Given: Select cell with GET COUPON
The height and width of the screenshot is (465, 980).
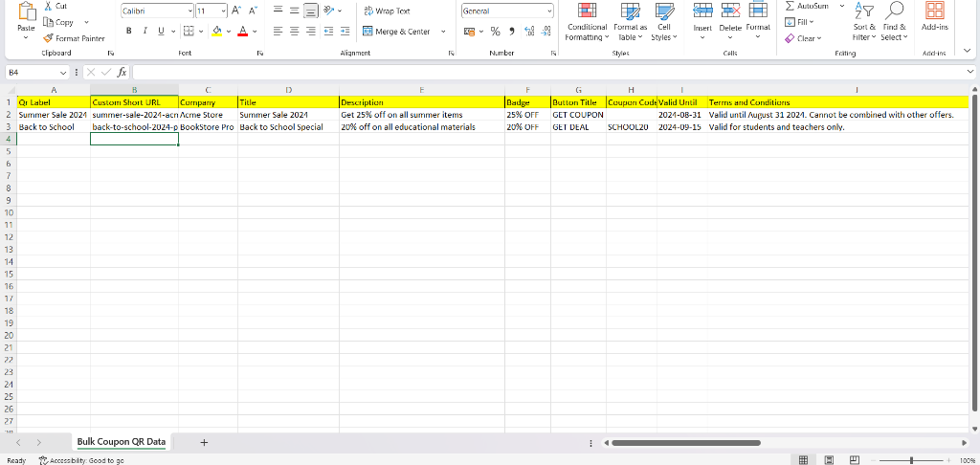Looking at the screenshot, I should tap(578, 115).
